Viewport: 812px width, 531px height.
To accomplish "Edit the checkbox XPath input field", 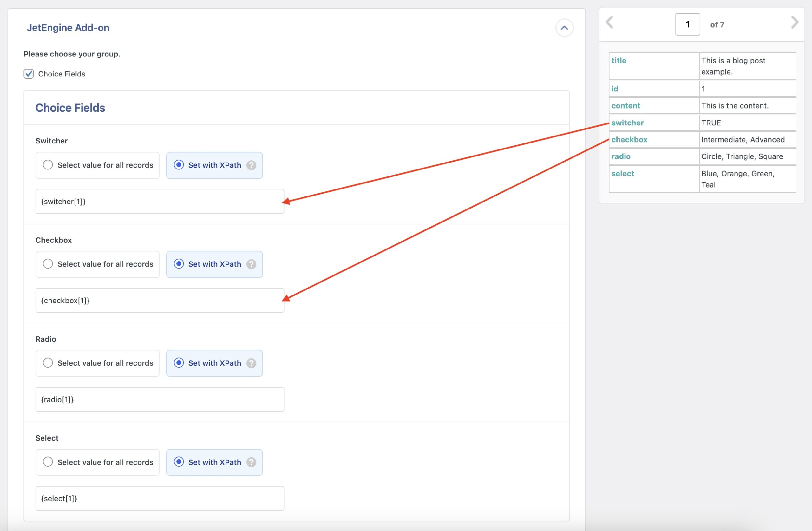I will pyautogui.click(x=159, y=300).
